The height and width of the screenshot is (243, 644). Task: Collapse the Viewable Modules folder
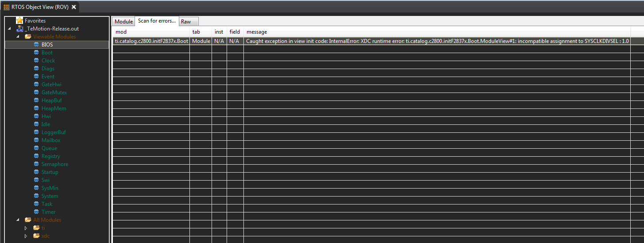click(18, 37)
